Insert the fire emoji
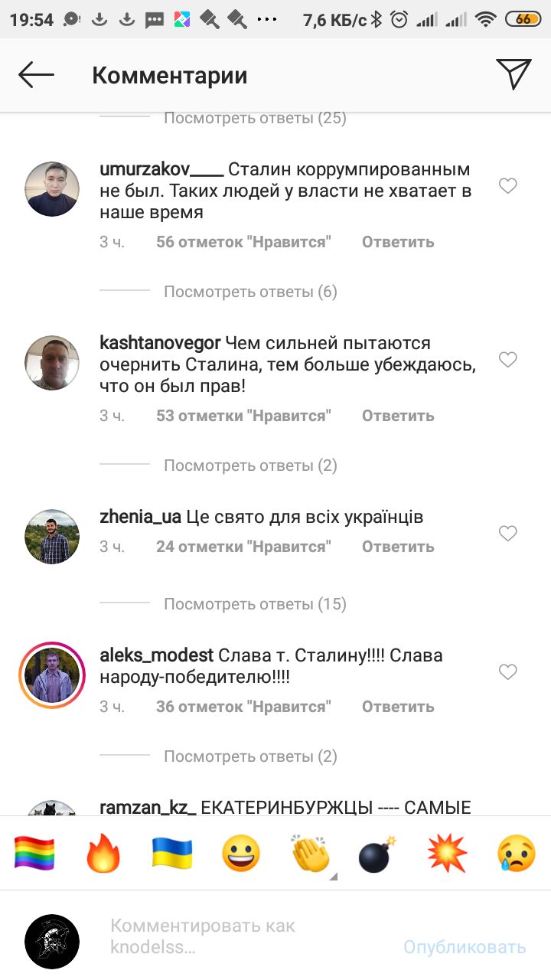 (103, 853)
